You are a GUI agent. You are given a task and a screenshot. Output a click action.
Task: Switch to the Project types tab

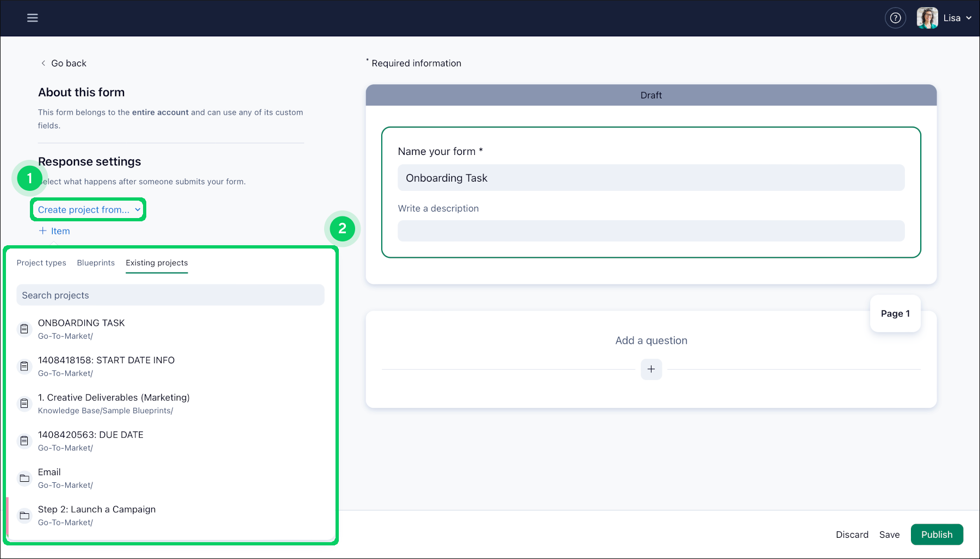[41, 263]
